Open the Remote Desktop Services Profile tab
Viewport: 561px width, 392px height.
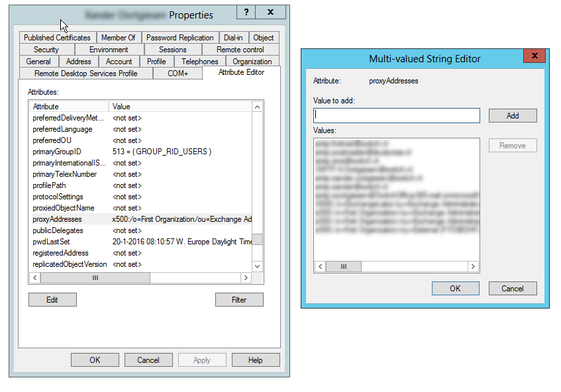coord(87,73)
